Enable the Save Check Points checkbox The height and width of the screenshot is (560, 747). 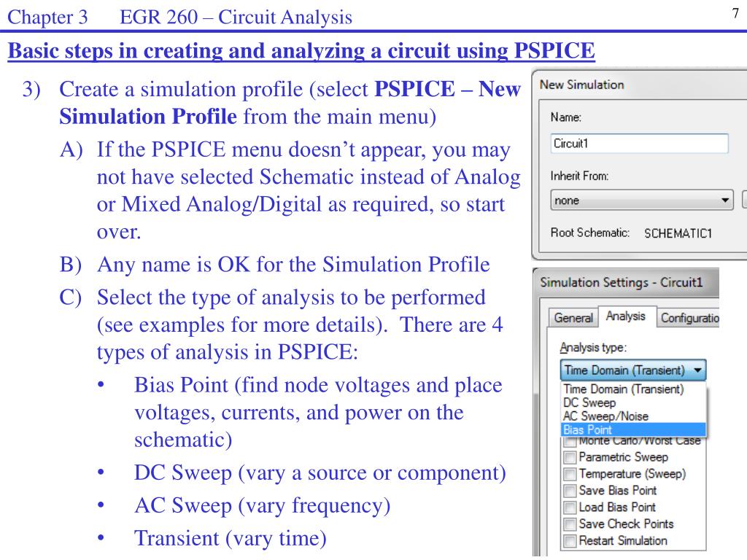pyautogui.click(x=569, y=524)
